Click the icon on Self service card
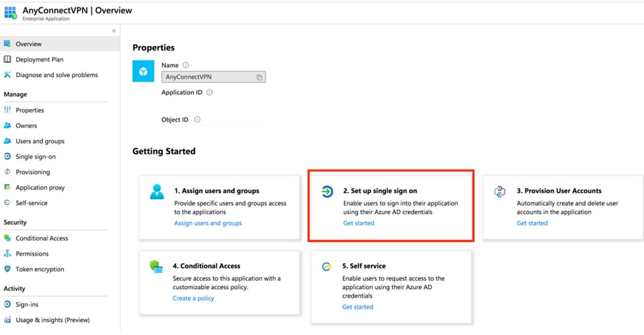 coord(327,267)
